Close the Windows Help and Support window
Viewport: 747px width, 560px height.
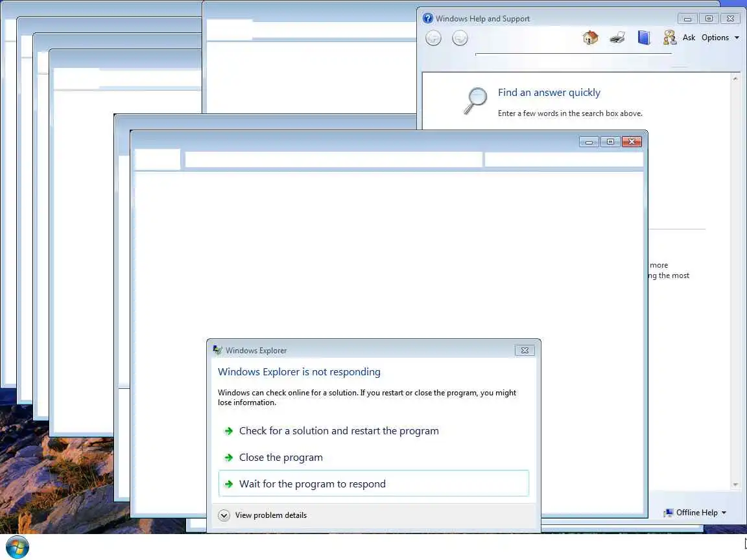click(x=730, y=19)
